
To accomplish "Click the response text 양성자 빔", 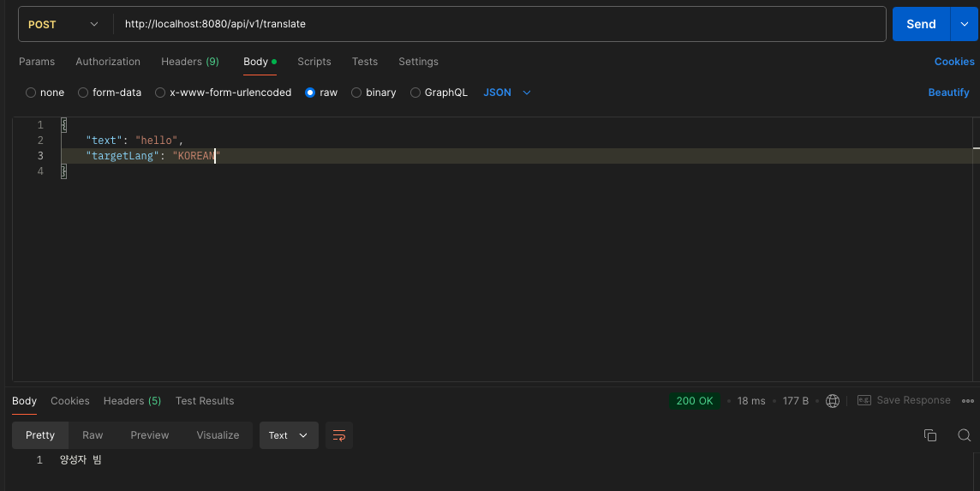I will (x=81, y=460).
